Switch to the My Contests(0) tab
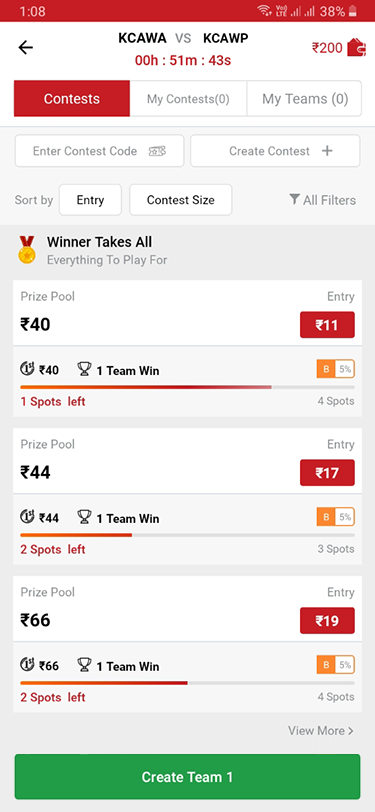Image resolution: width=375 pixels, height=812 pixels. coord(188,98)
